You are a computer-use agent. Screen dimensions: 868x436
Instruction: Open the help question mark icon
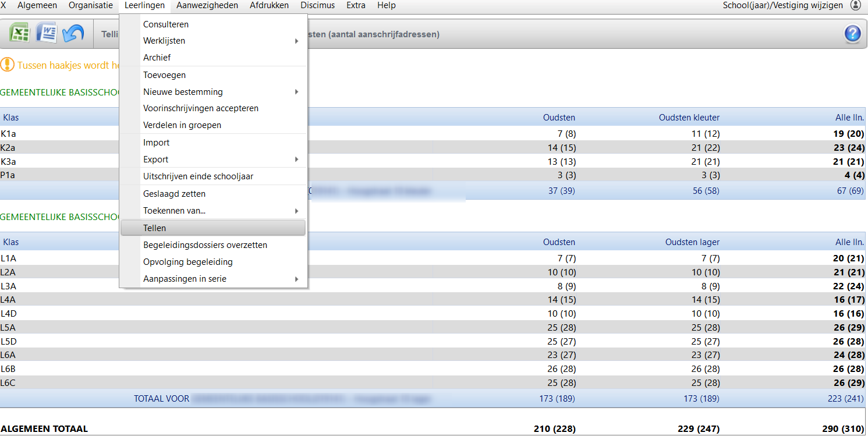(x=852, y=34)
